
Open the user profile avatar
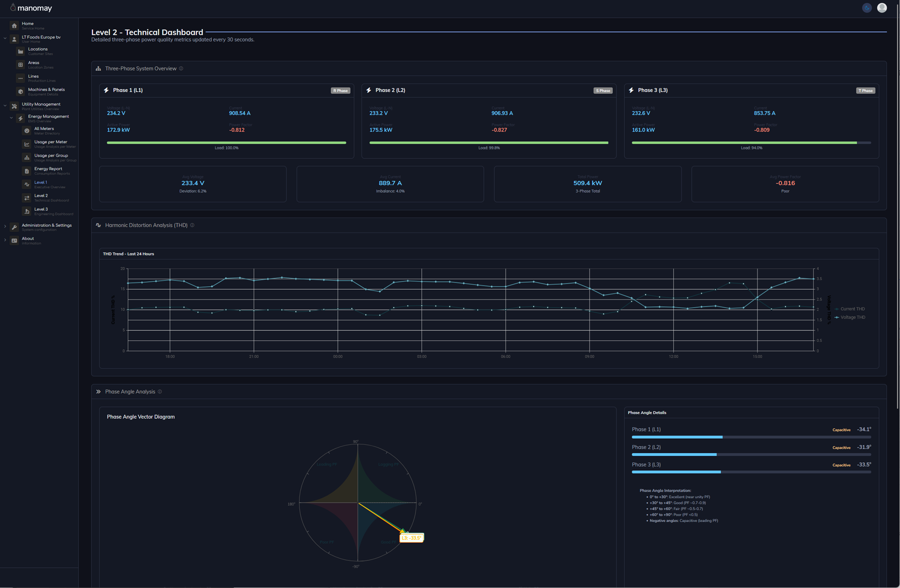coord(882,8)
